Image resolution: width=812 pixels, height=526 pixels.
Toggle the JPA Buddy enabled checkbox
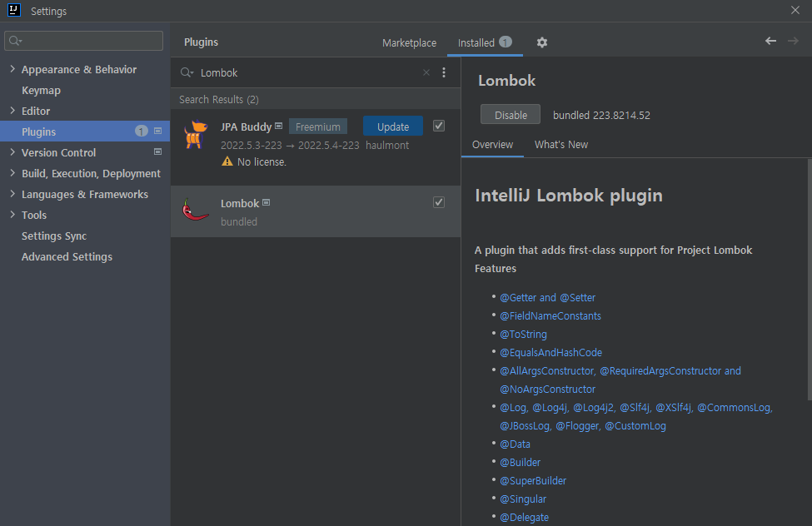tap(439, 126)
